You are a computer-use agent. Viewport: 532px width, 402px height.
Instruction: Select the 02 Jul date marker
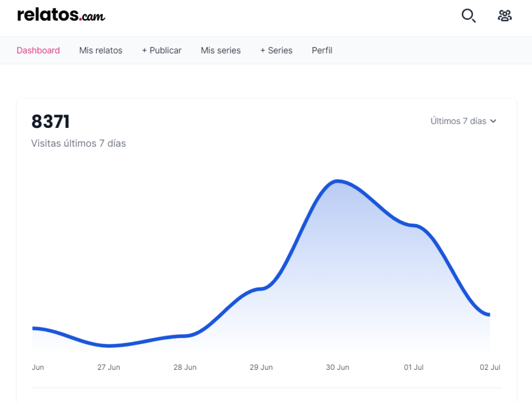(x=490, y=367)
